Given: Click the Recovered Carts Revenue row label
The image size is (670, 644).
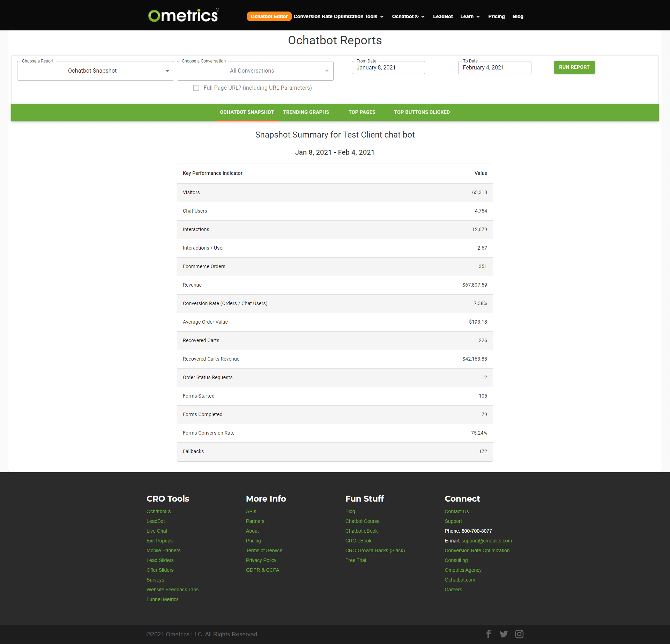Looking at the screenshot, I should (211, 359).
